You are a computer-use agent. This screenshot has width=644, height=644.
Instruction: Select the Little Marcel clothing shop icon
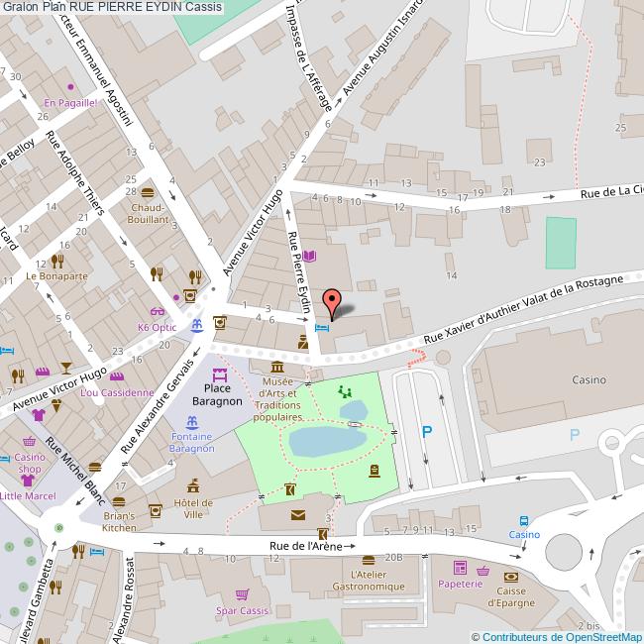tap(26, 481)
